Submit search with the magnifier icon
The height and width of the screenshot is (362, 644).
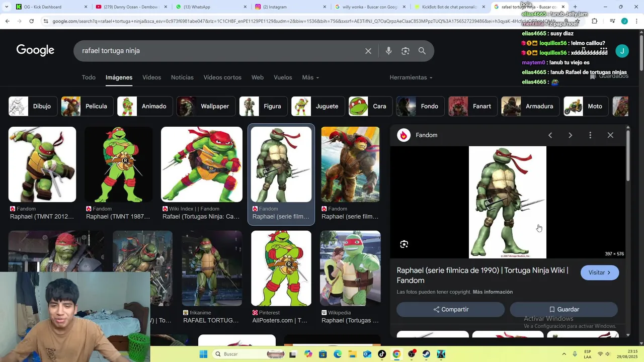point(422,51)
